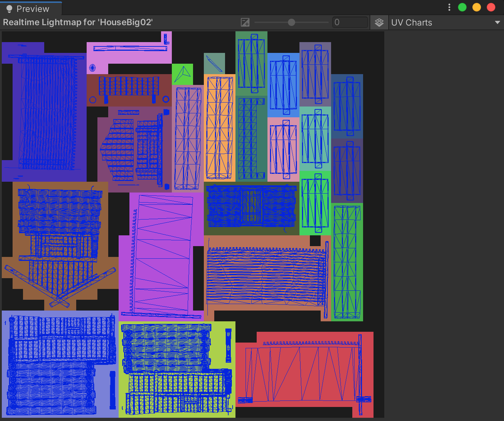
Task: Select the large magenta-purple UV chart
Action: point(162,255)
